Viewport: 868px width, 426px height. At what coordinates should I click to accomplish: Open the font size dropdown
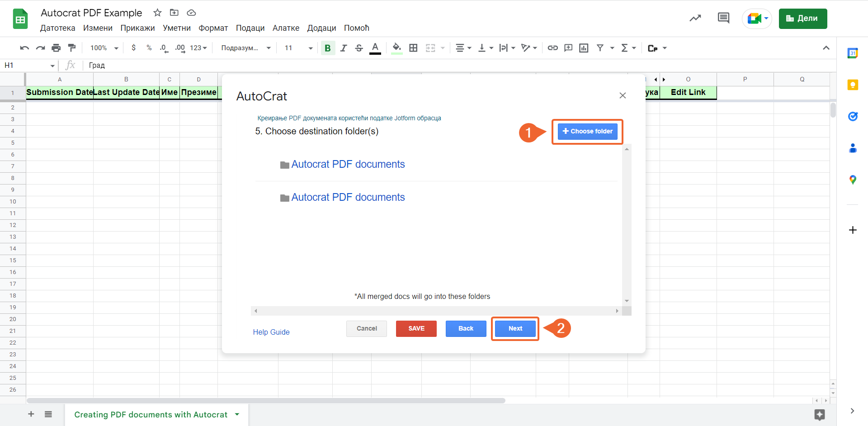tap(298, 48)
